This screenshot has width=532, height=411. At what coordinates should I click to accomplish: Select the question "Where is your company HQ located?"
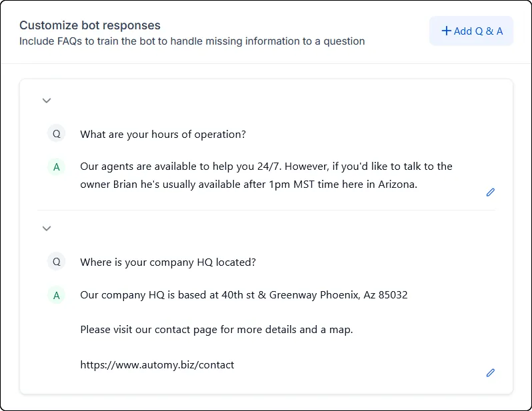point(168,262)
